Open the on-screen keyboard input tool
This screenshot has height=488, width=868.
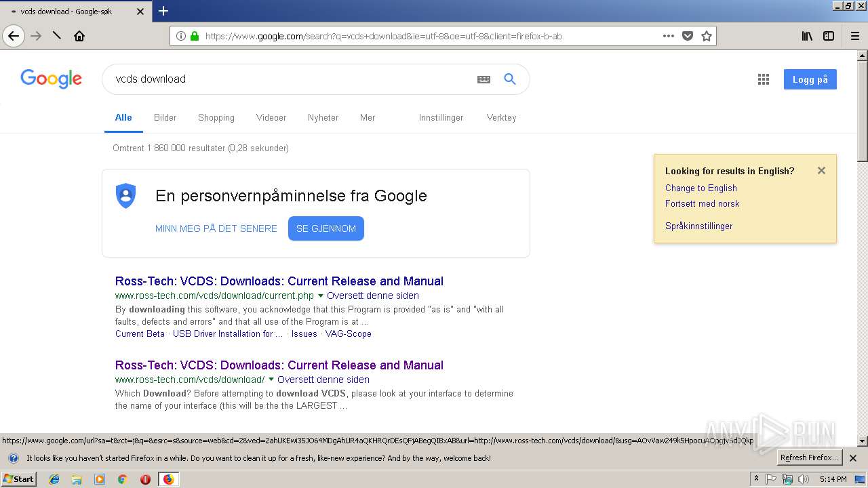click(484, 79)
